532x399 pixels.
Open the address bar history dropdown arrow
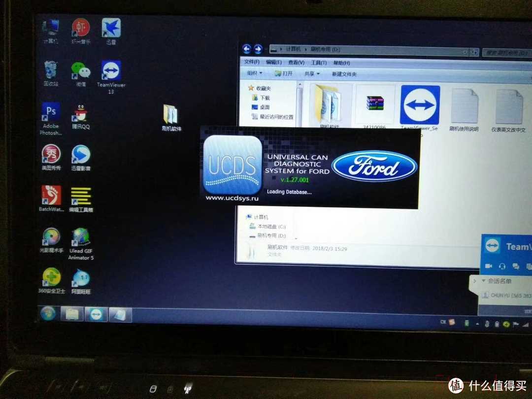[465, 52]
